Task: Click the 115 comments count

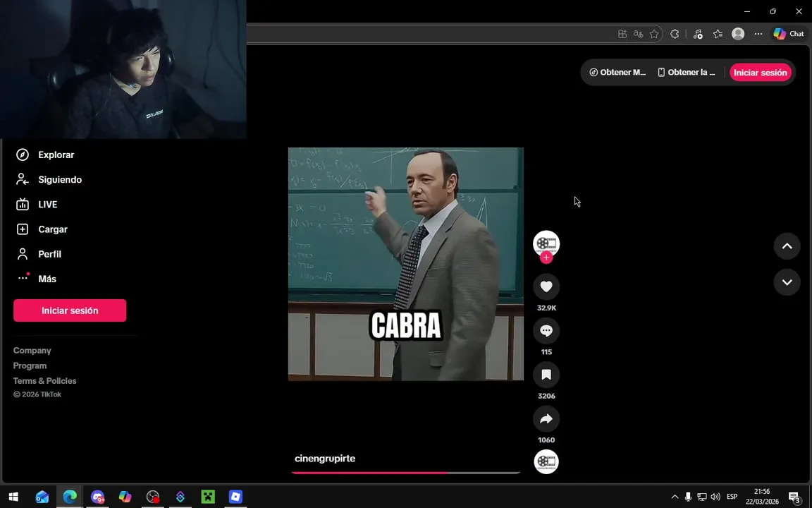Action: click(x=546, y=352)
